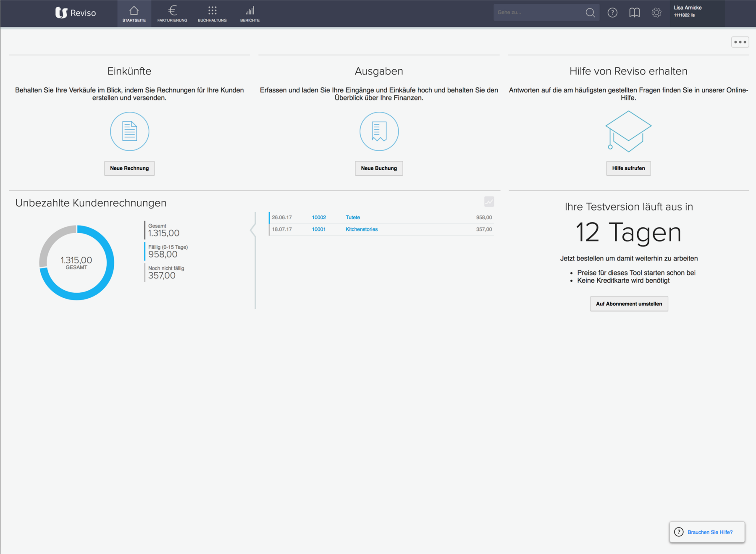Open the settings gear icon
756x554 pixels.
pos(656,13)
